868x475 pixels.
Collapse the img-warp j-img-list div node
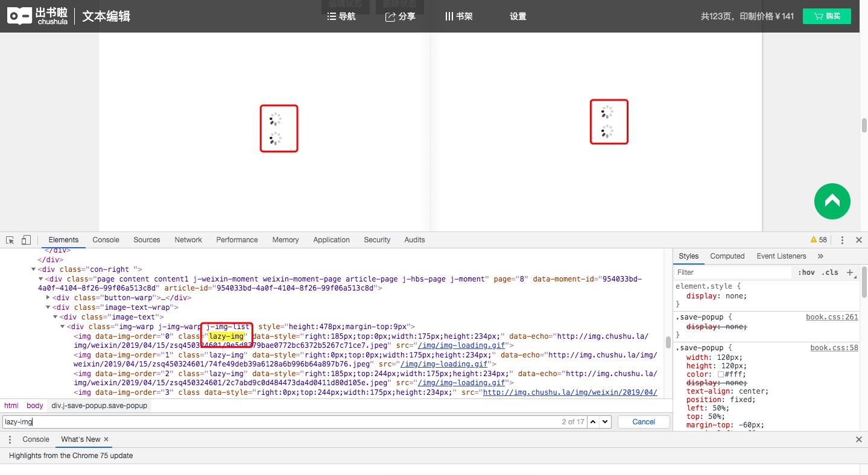coord(63,327)
